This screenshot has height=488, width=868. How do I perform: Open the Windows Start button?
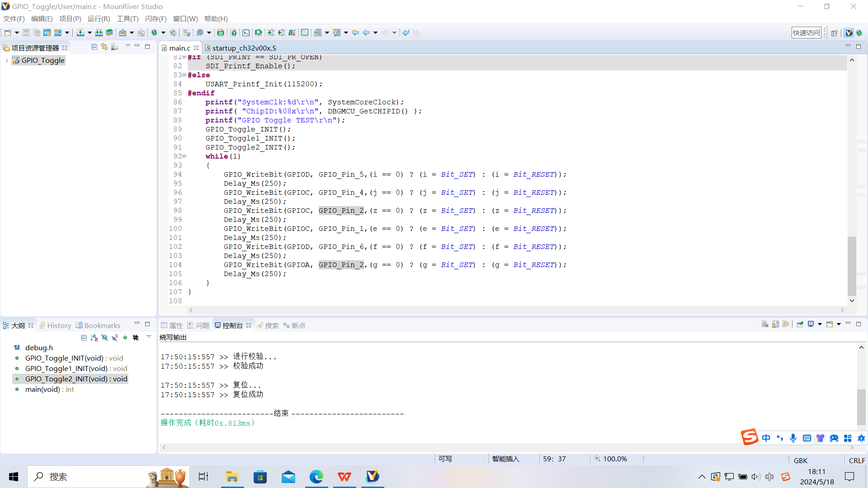click(x=14, y=476)
